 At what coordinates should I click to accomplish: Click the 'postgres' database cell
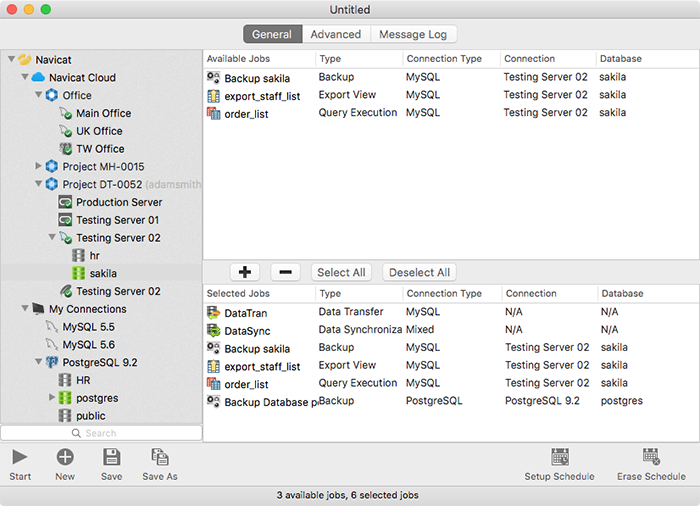621,401
